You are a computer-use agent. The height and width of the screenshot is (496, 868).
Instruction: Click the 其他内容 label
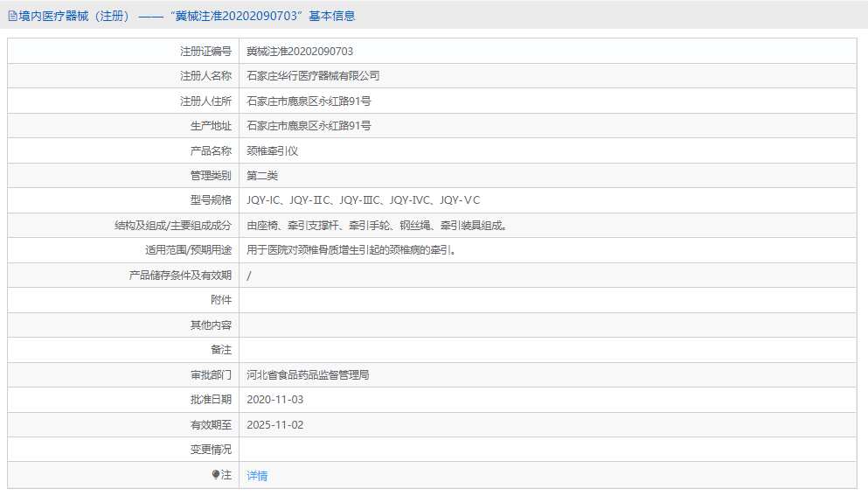click(x=211, y=325)
